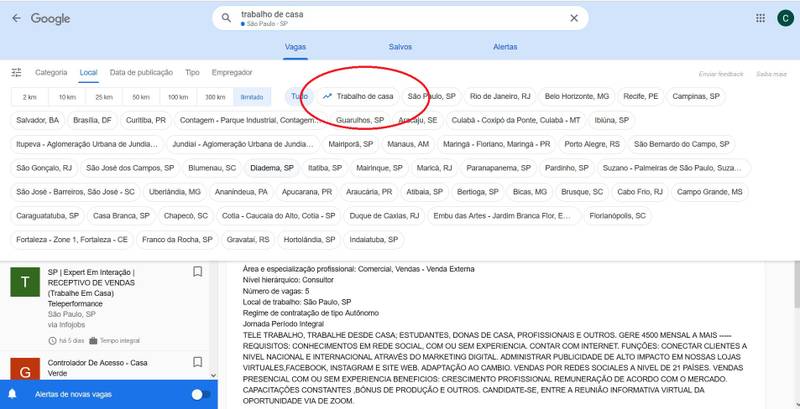Toggle the Alertas de novas vagas switch
Screen dimensions: 800x409
pyautogui.click(x=201, y=394)
